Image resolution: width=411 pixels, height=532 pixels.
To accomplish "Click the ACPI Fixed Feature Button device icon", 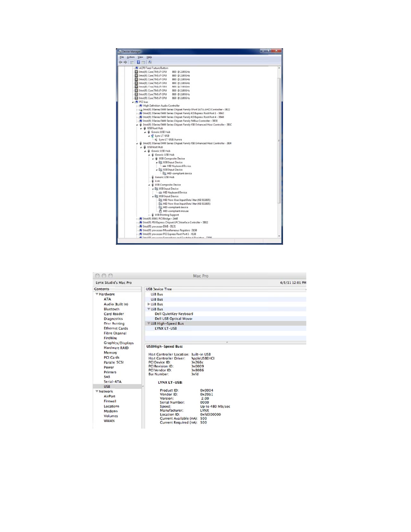I will click(x=137, y=68).
